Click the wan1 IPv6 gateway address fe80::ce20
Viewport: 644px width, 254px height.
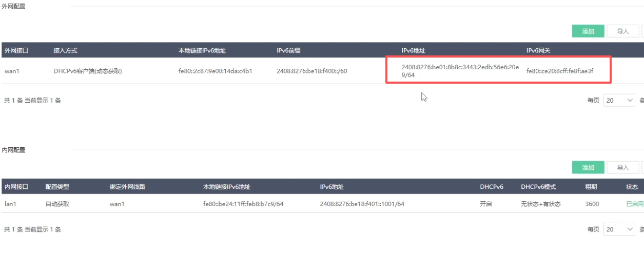560,71
